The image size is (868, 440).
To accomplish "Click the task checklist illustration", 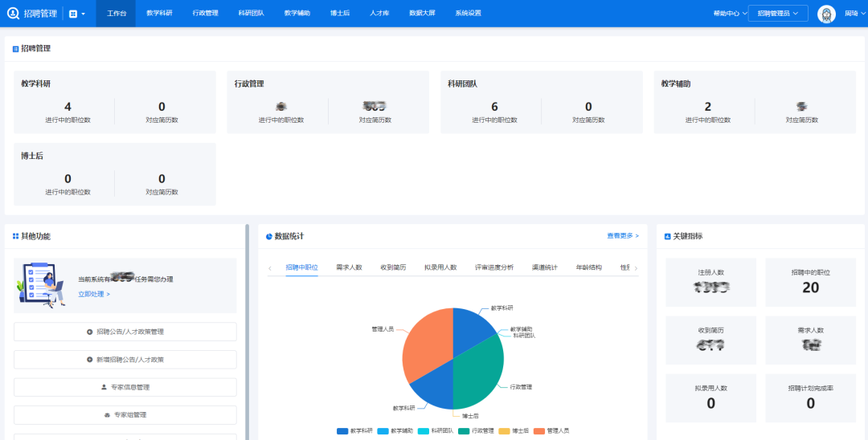I will pyautogui.click(x=42, y=285).
